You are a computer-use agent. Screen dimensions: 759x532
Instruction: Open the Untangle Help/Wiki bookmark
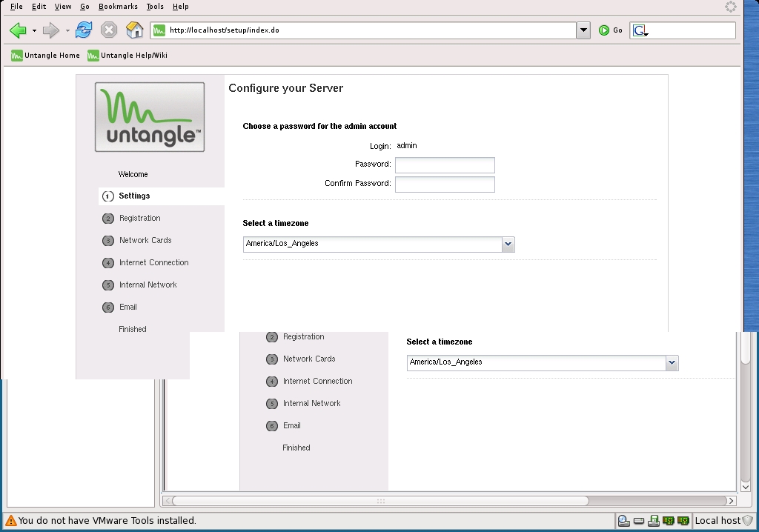coord(127,55)
